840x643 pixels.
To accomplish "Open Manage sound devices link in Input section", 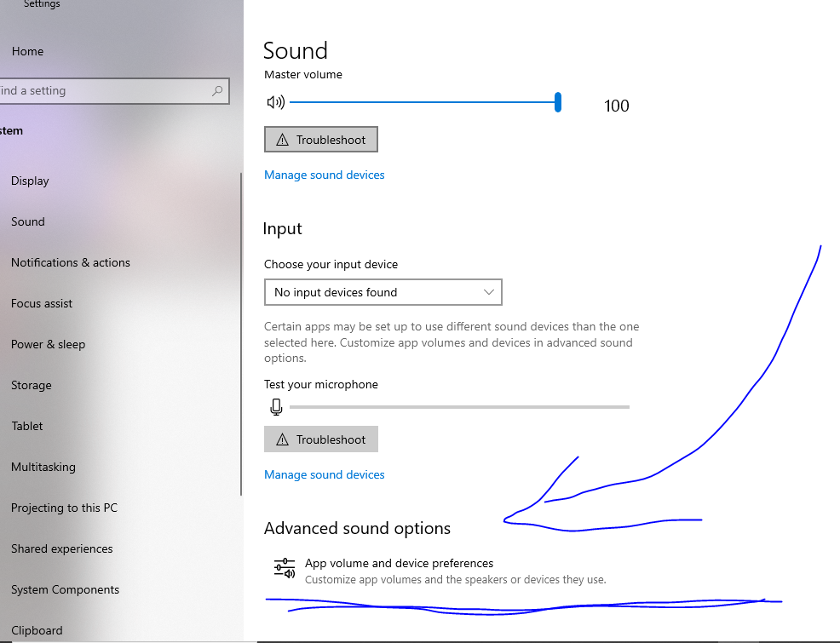I will (x=324, y=474).
